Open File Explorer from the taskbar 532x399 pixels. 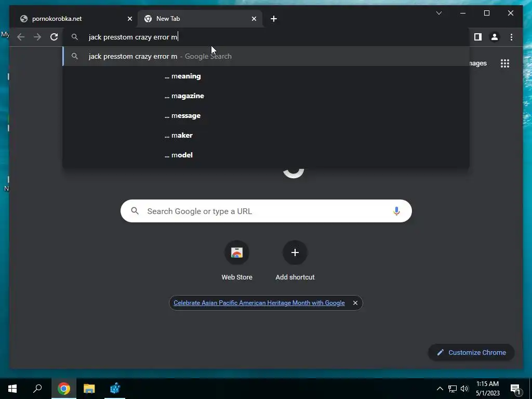[89, 389]
